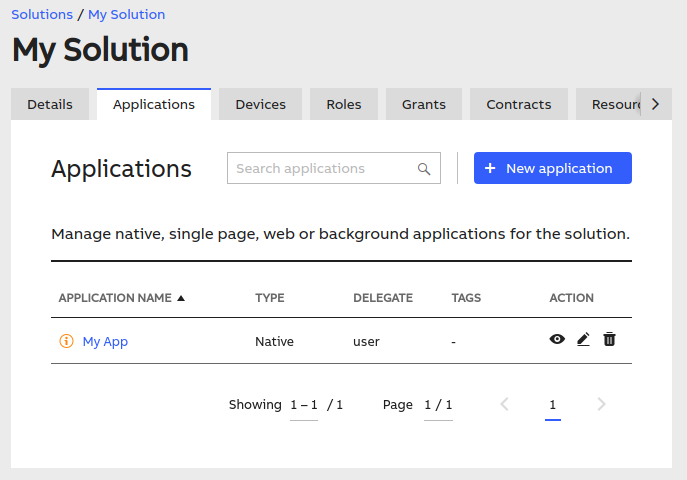
Task: Click the Showing 1 – 1 range field
Action: pos(304,405)
